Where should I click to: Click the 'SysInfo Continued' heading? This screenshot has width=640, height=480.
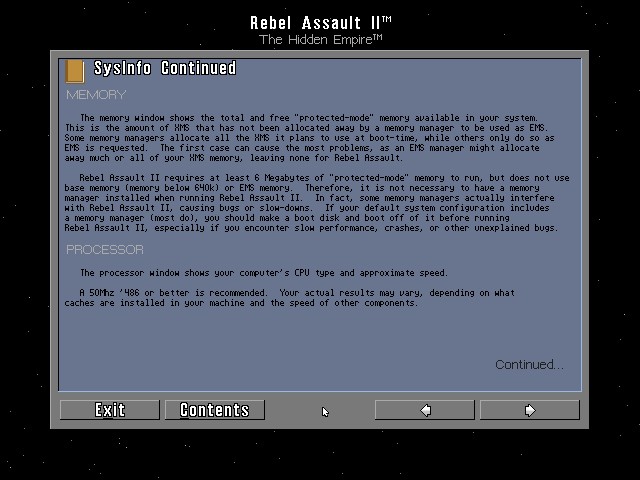coord(165,68)
